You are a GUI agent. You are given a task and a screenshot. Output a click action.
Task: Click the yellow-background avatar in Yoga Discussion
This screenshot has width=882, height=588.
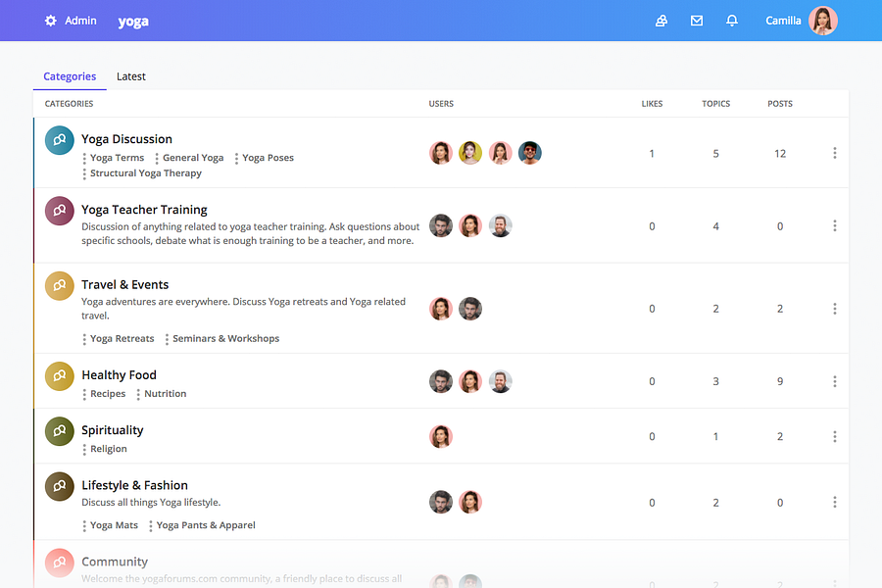470,153
